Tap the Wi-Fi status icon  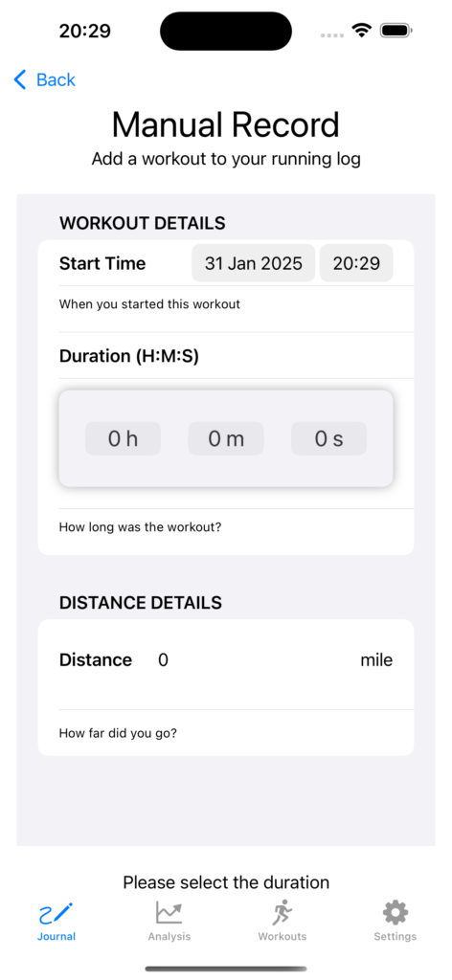pos(361,30)
